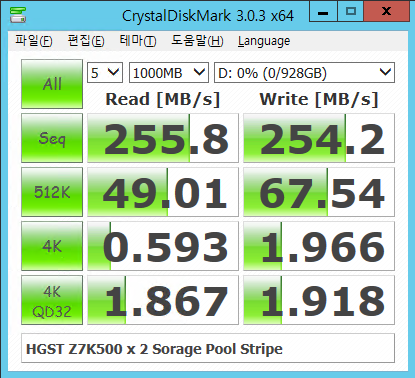This screenshot has height=378, width=415.
Task: Select the 4K QD32 read result 1.867
Action: pos(163,300)
